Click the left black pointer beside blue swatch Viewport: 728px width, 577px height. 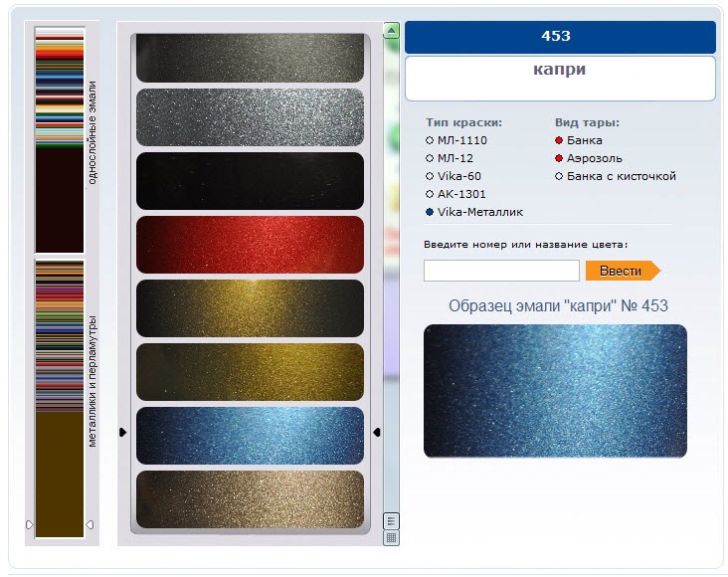tap(123, 432)
